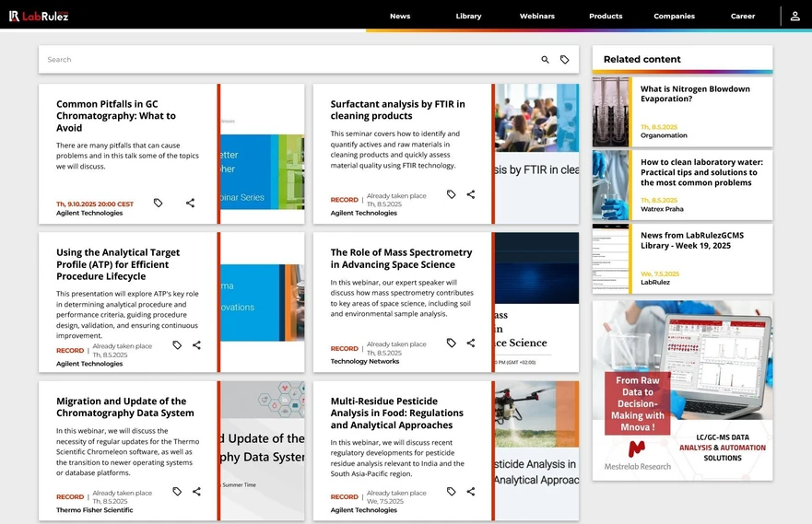Screen dimensions: 812x524
Task: Click Thermo Fisher Scientific company name
Action: 95,510
